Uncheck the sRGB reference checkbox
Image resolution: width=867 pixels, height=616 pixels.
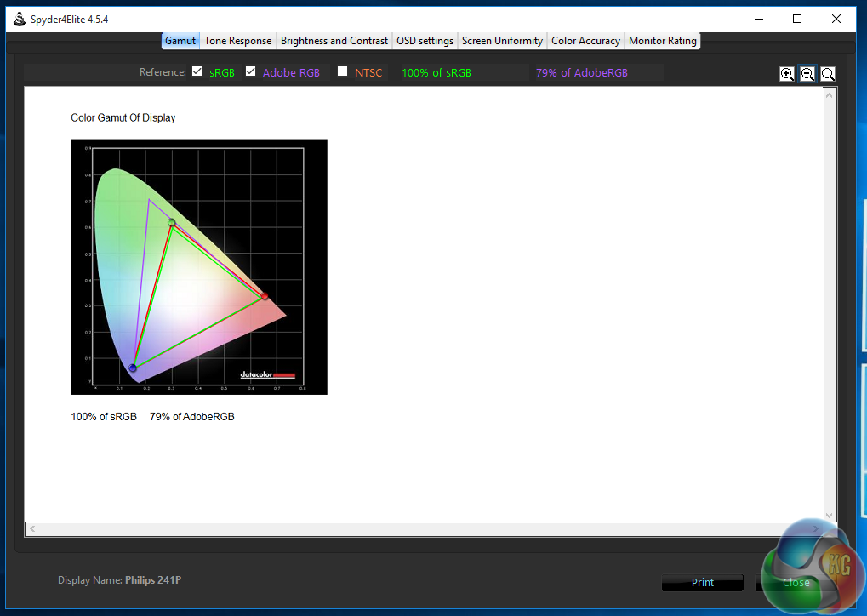pyautogui.click(x=197, y=71)
